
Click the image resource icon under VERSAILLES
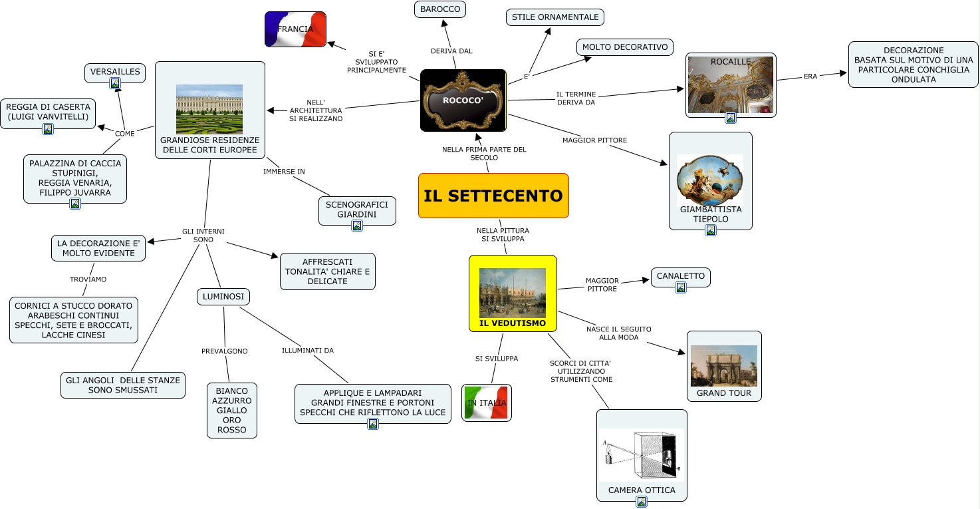[115, 83]
